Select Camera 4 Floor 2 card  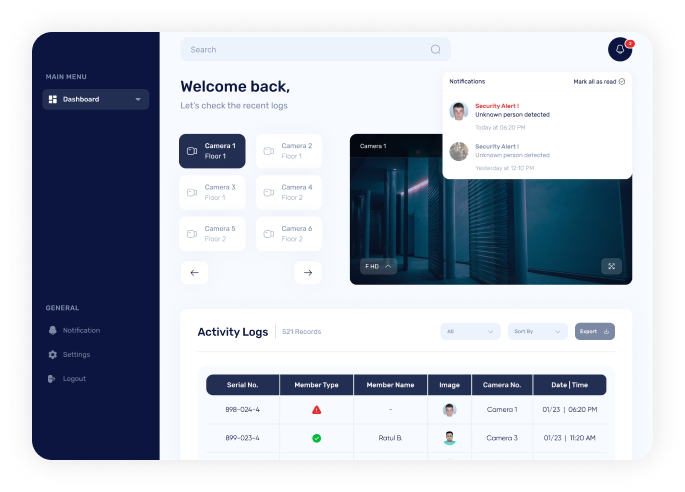288,192
